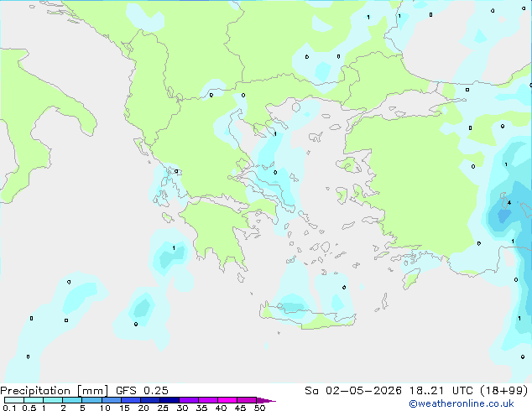Click the "Precipitation [mm]" title text
Screen dimensions: 532x411
point(55,391)
